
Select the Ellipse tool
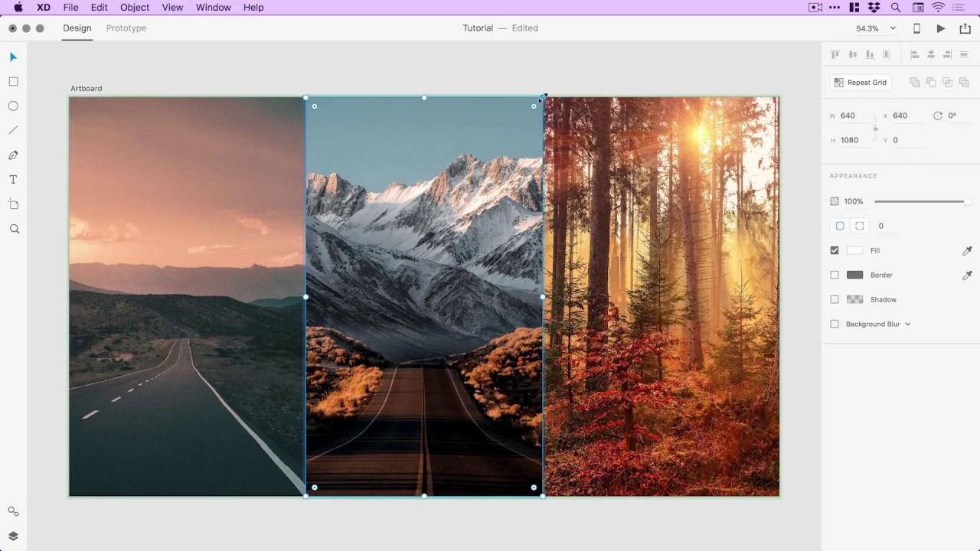click(x=13, y=106)
